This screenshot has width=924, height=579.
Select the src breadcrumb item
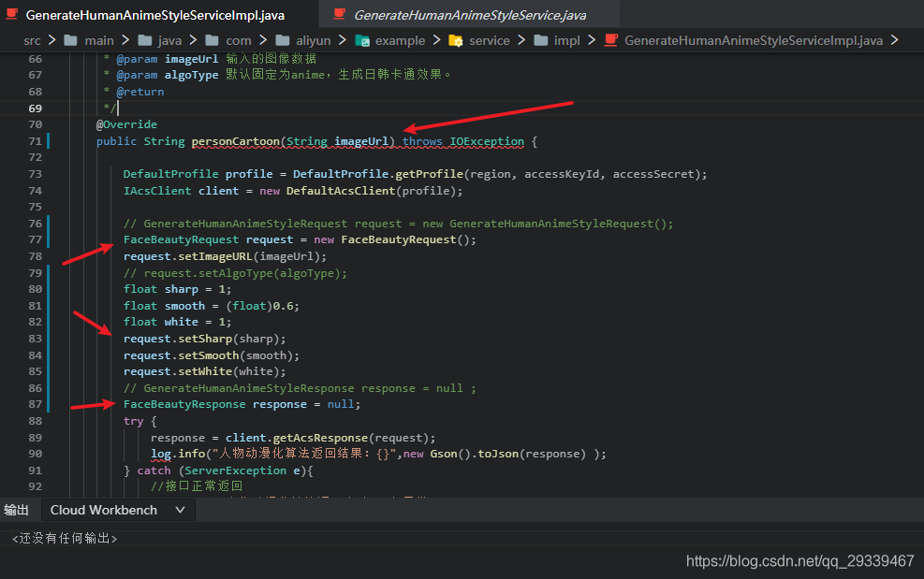(x=32, y=40)
